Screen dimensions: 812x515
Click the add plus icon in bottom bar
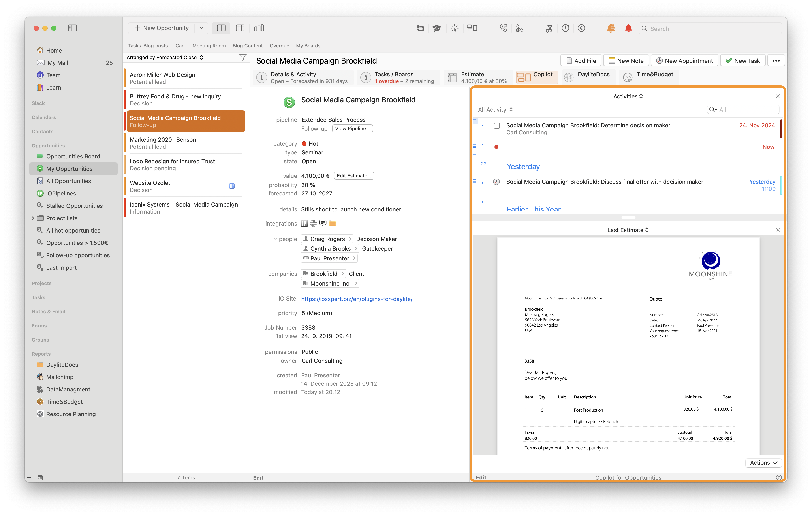(x=29, y=477)
